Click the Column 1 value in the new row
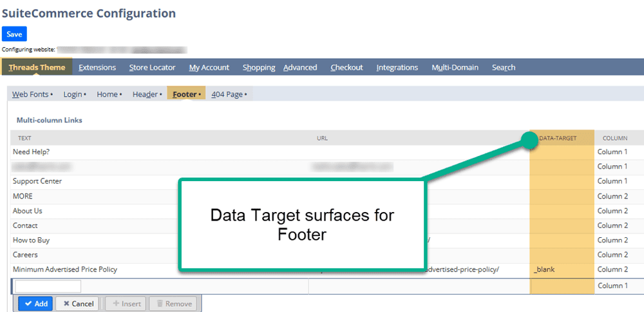 tap(612, 286)
